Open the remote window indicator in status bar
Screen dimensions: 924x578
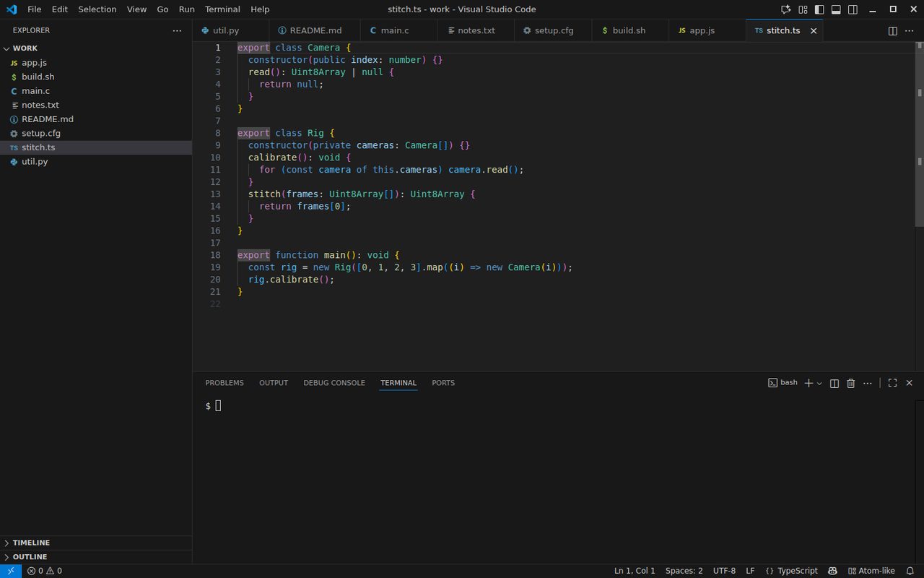[x=10, y=571]
